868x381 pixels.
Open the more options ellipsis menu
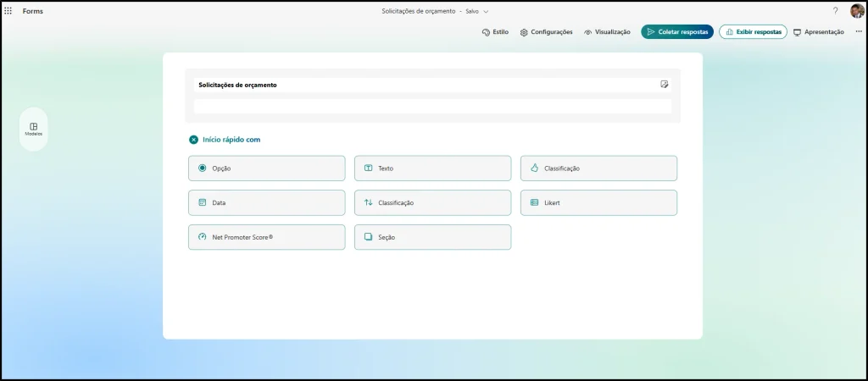[x=859, y=31]
